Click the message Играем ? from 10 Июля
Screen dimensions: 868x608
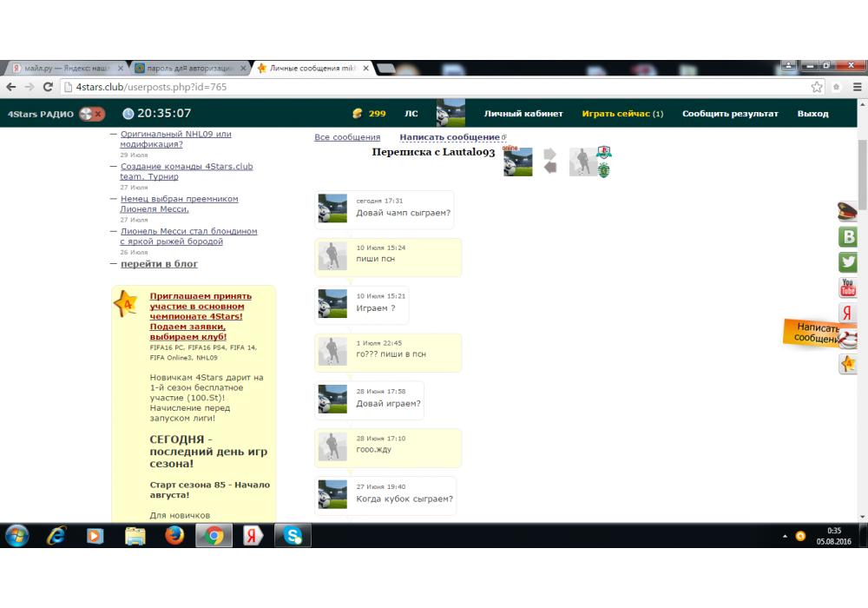click(x=375, y=307)
